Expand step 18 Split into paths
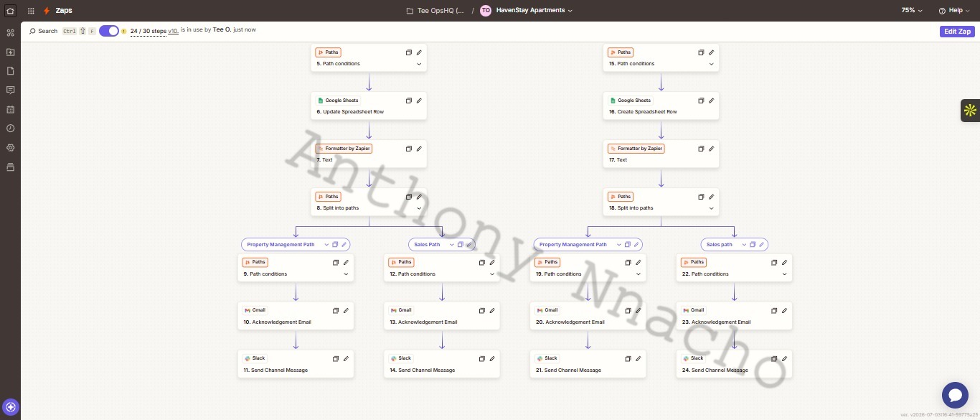Image resolution: width=980 pixels, height=420 pixels. [712, 208]
